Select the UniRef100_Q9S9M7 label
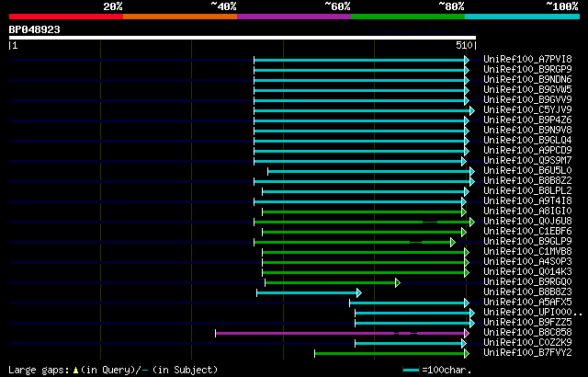This screenshot has height=377, width=588. (x=527, y=161)
